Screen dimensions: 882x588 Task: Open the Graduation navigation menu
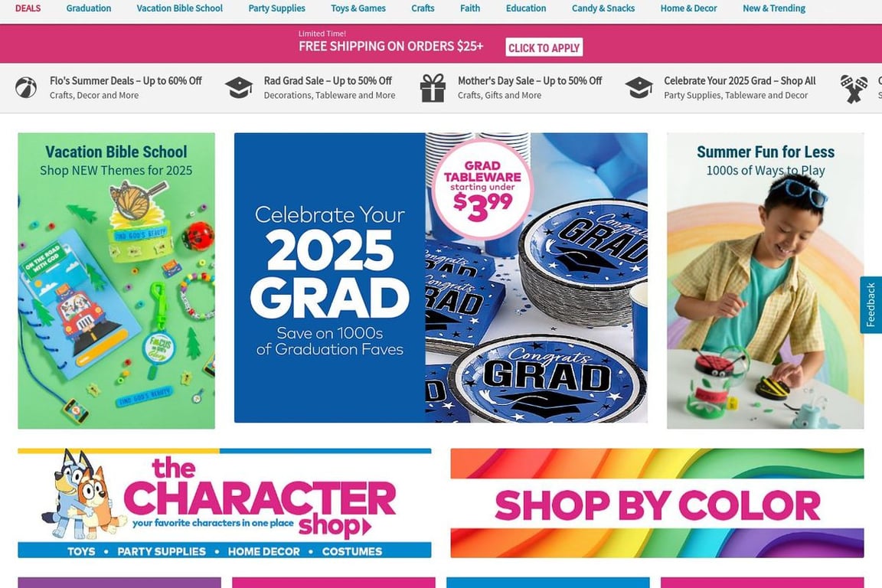tap(88, 8)
